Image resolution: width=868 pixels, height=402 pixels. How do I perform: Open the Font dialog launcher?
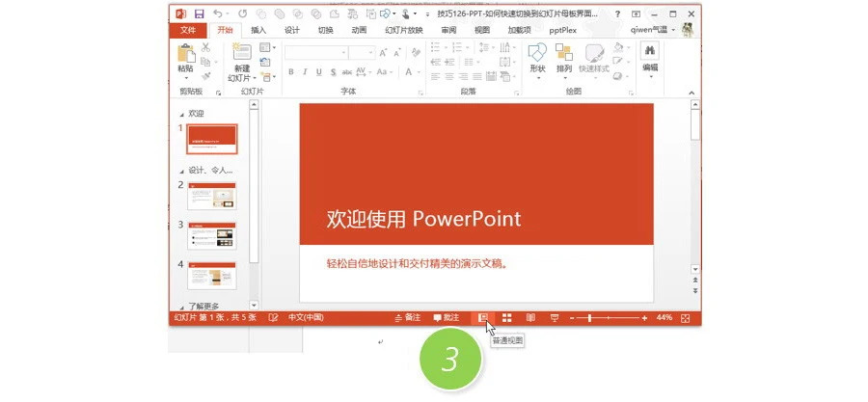(420, 94)
